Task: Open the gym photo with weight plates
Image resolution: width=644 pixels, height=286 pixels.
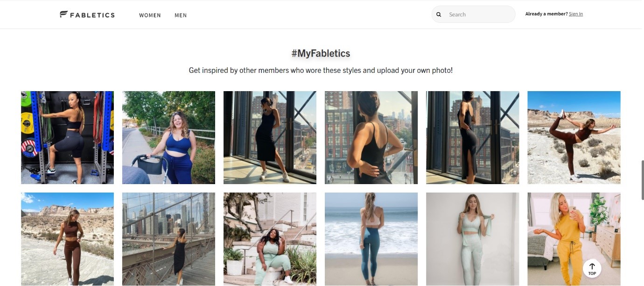Action: point(67,137)
